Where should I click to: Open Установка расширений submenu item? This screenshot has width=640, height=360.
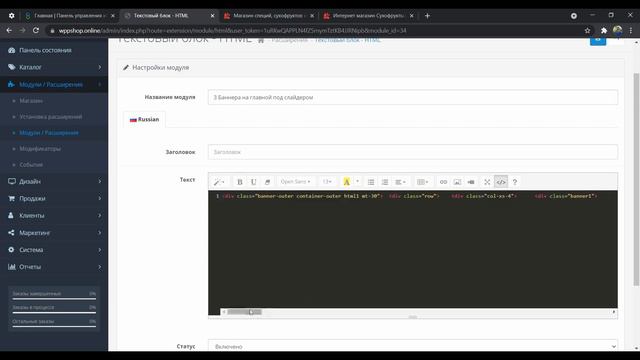(x=51, y=117)
